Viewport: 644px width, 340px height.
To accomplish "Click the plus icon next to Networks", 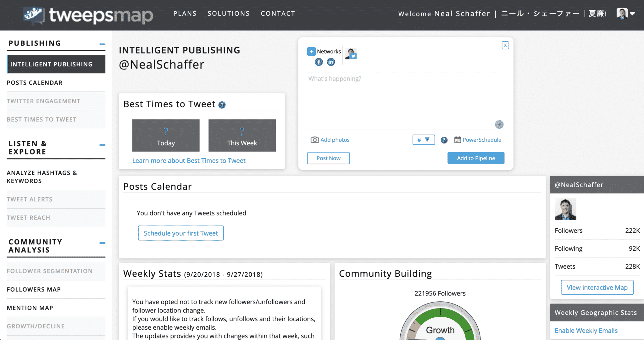I will pos(311,51).
